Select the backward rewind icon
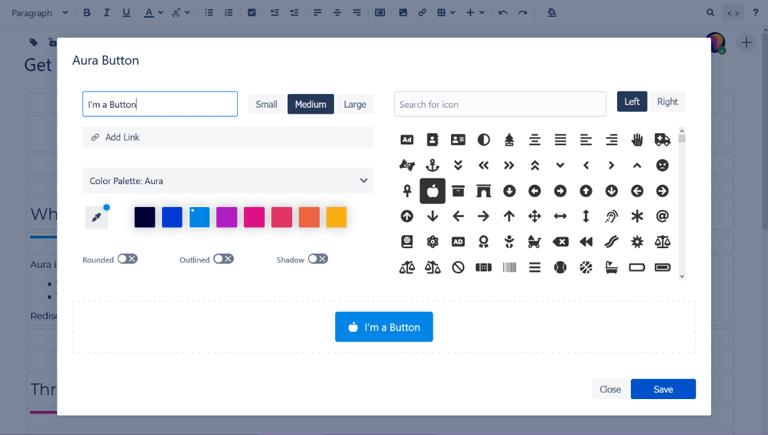 [x=586, y=242]
